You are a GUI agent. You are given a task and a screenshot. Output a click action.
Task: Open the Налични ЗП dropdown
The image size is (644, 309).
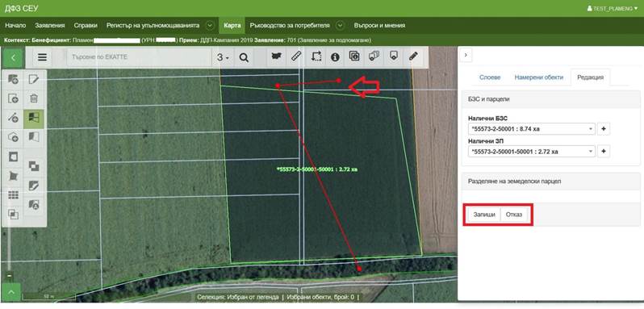point(532,152)
